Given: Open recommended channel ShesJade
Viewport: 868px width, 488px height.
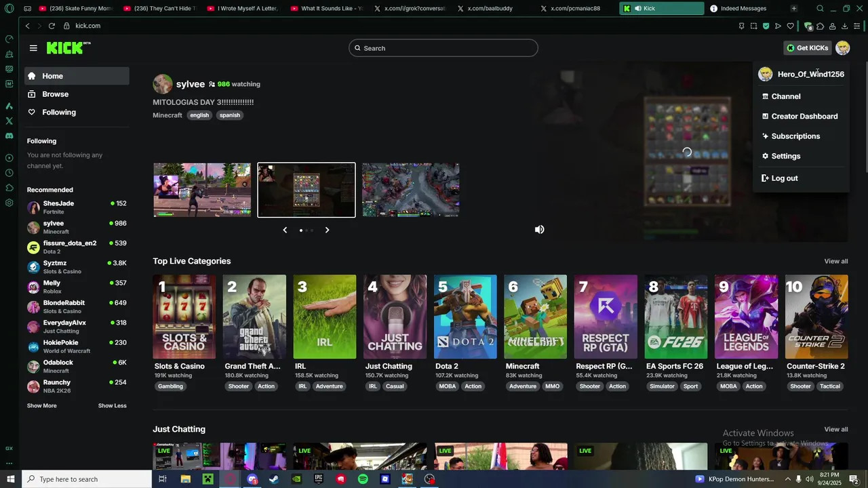Looking at the screenshot, I should tap(77, 207).
